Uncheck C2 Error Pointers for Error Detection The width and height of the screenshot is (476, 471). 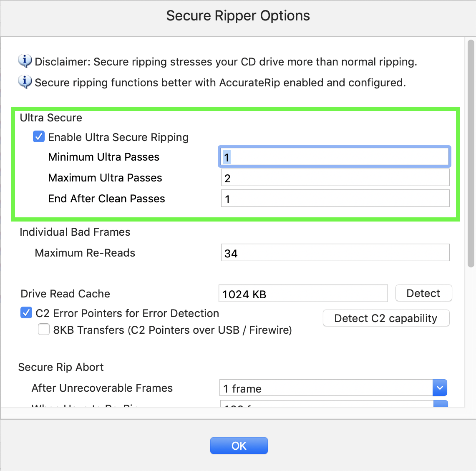26,312
